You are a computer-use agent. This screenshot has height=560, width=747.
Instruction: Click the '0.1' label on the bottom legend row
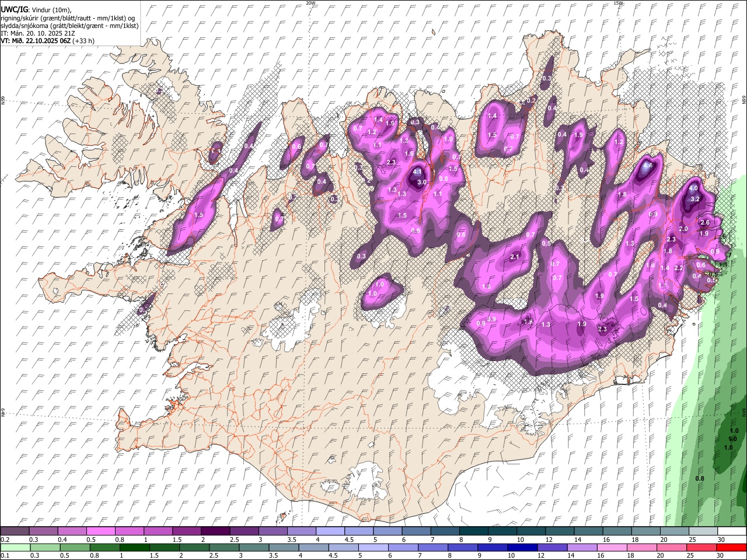tap(5, 556)
